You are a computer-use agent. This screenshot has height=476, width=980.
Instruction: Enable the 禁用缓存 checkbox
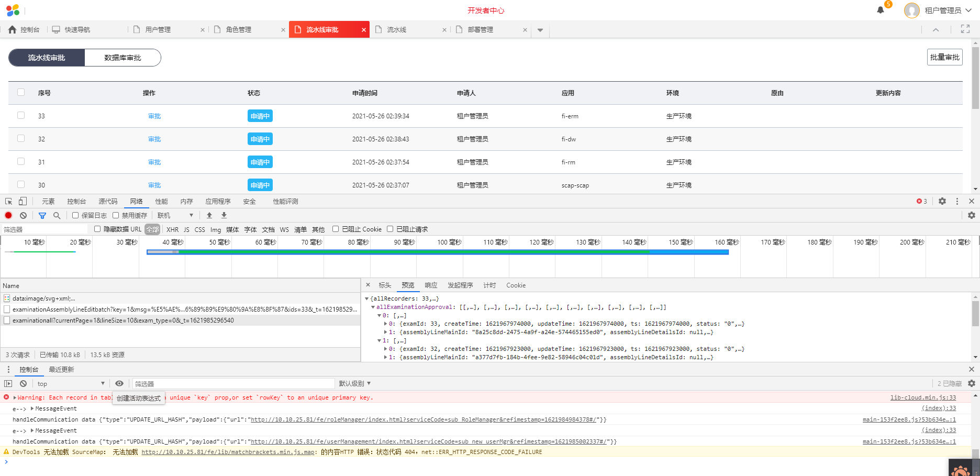pyautogui.click(x=116, y=215)
